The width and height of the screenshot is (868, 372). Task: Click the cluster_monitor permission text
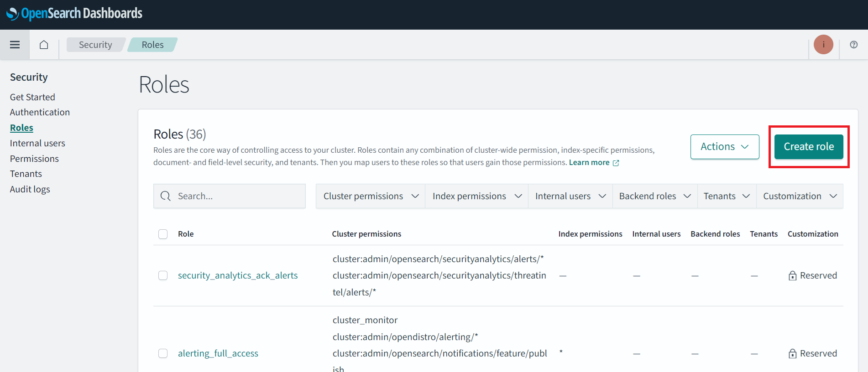[365, 320]
